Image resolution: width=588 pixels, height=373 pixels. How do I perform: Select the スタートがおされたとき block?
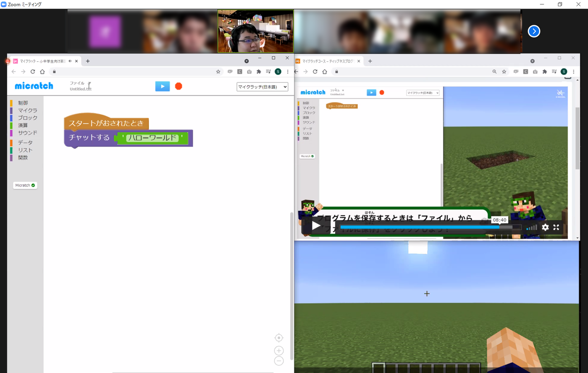pos(106,123)
